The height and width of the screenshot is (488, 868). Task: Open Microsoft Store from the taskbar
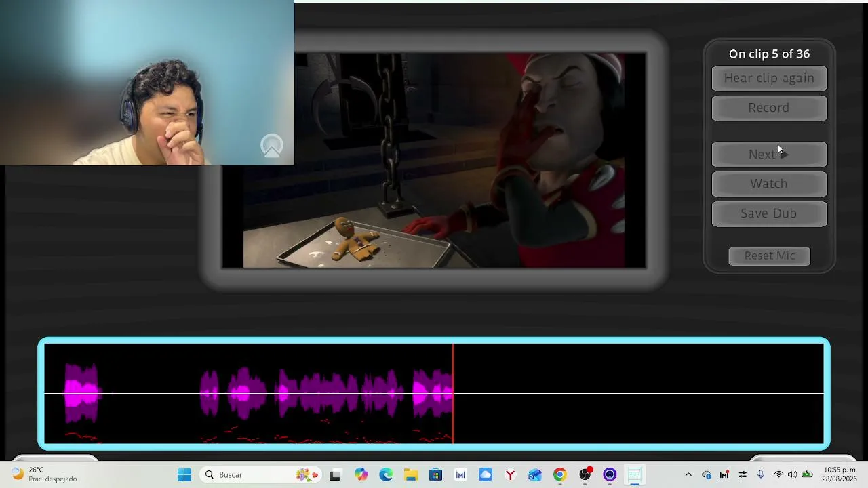[x=435, y=475]
